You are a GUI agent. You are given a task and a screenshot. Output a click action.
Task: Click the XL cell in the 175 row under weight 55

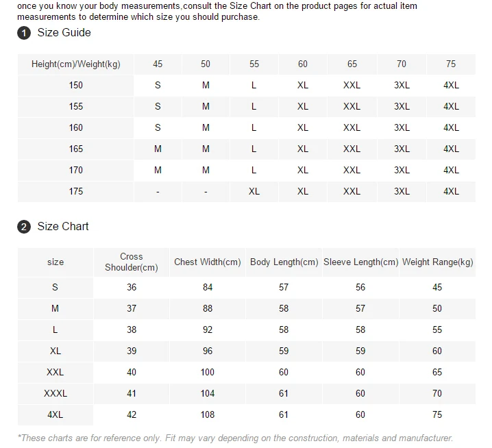[254, 192]
